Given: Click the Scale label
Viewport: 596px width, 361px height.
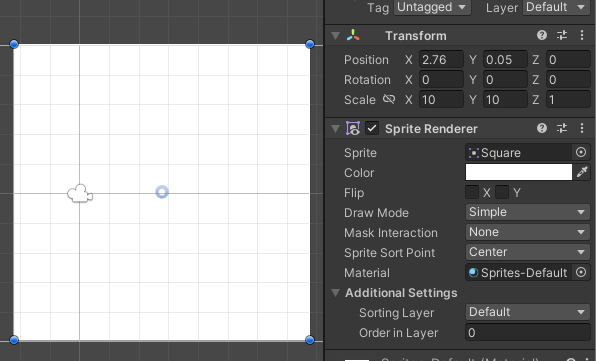Looking at the screenshot, I should click(x=360, y=100).
